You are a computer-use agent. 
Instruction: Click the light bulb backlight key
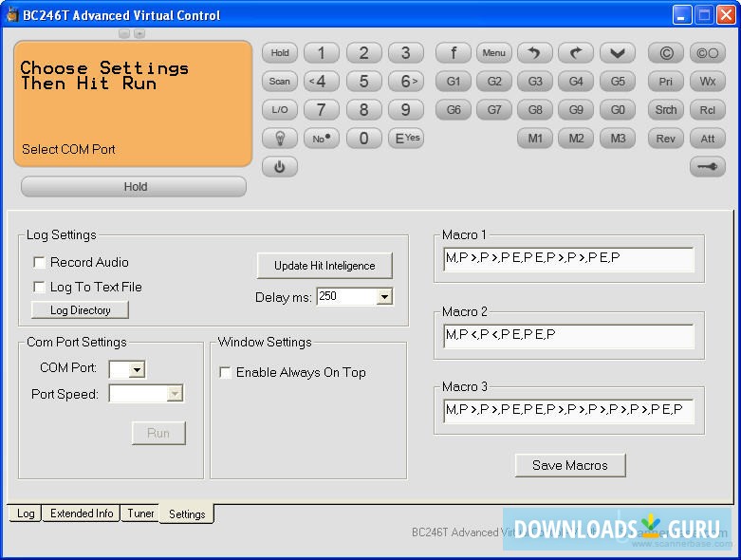[x=280, y=139]
